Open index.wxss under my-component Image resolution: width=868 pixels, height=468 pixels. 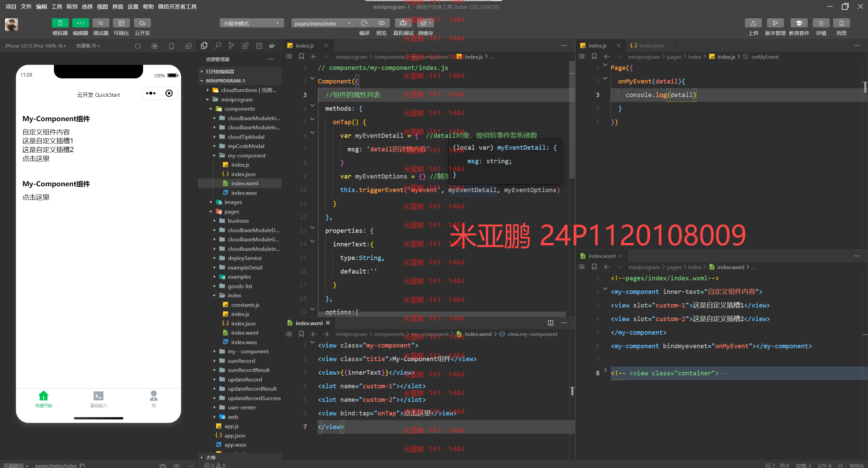[x=244, y=193]
